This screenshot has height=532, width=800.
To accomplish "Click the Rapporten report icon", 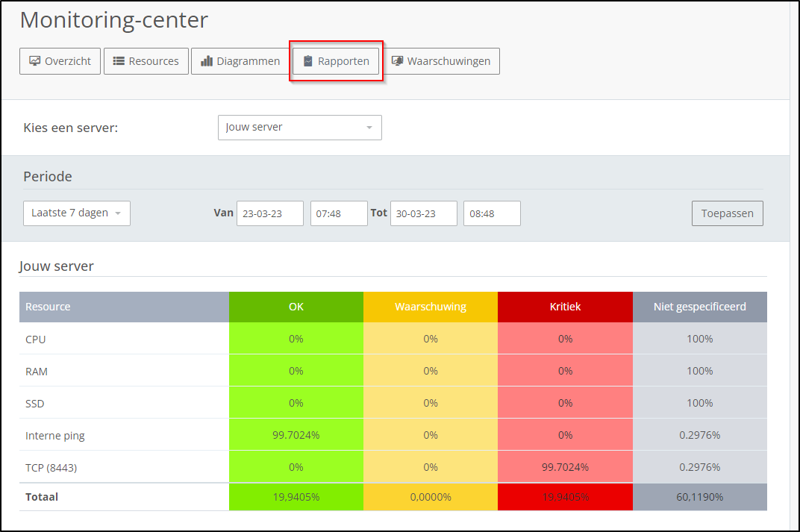I will (x=310, y=60).
